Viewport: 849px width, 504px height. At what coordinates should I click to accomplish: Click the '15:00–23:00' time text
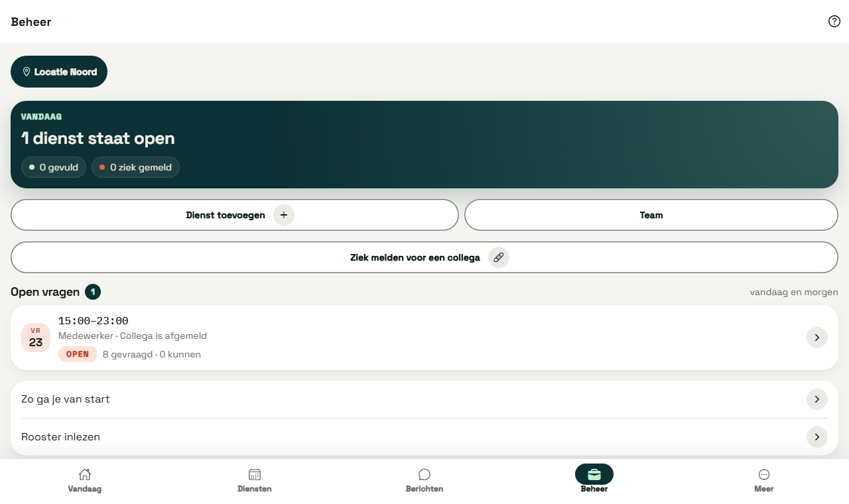94,321
